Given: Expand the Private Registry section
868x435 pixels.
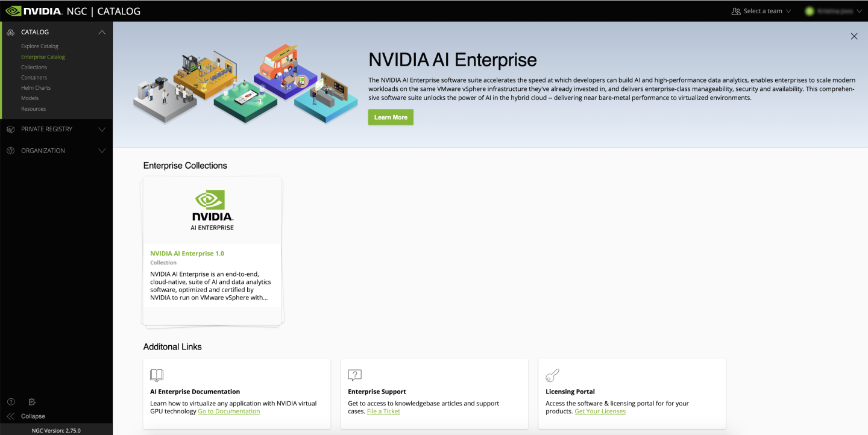Looking at the screenshot, I should [x=102, y=129].
